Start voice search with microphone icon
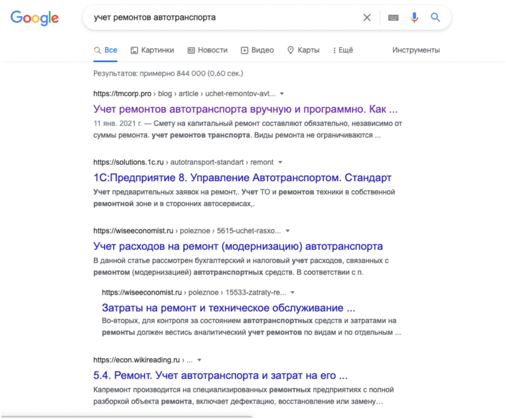Viewport: 506px width, 420px height. click(x=414, y=17)
